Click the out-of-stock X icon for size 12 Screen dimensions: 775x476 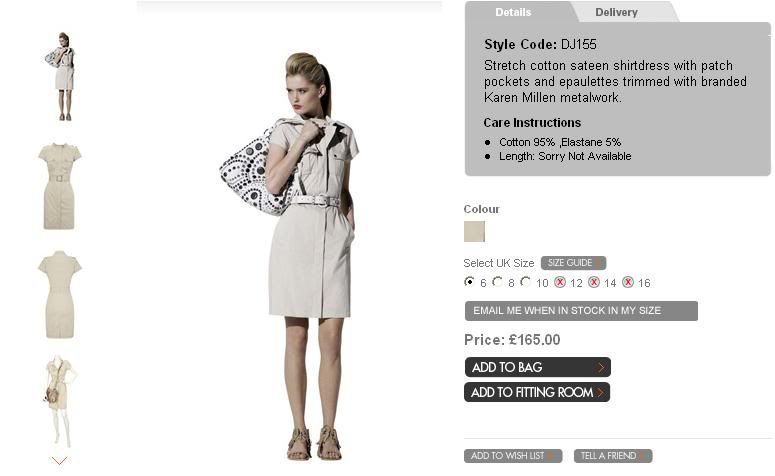[560, 282]
